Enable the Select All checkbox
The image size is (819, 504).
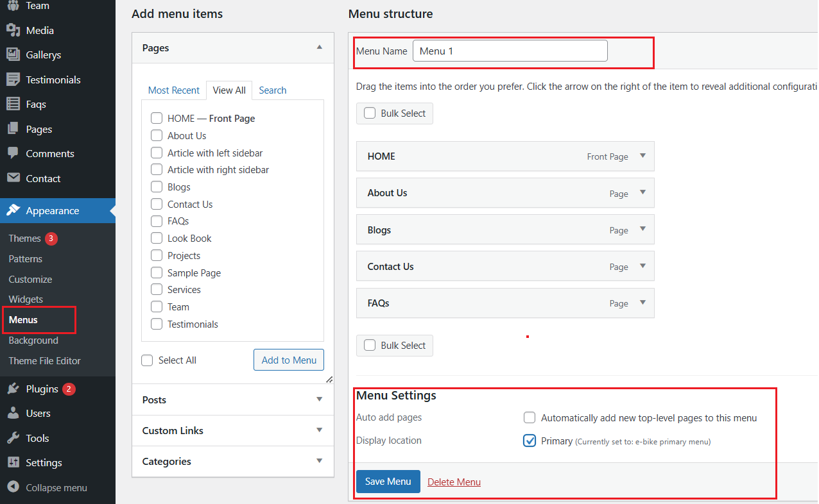point(147,360)
